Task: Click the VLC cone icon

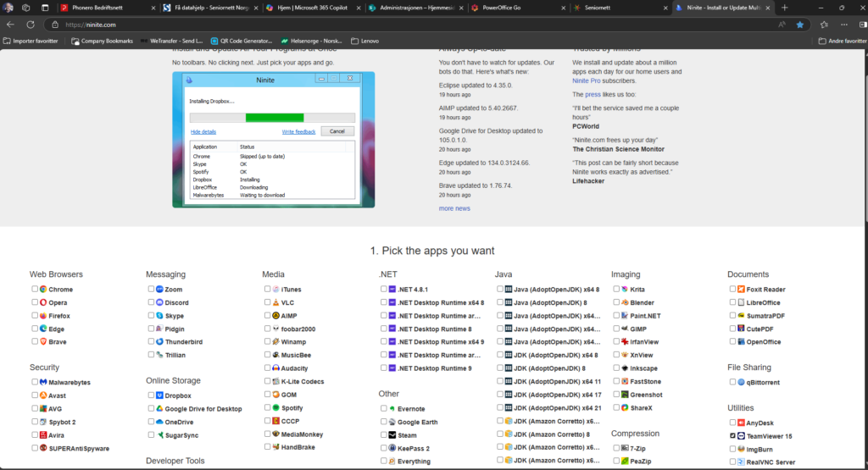Action: pyautogui.click(x=275, y=302)
